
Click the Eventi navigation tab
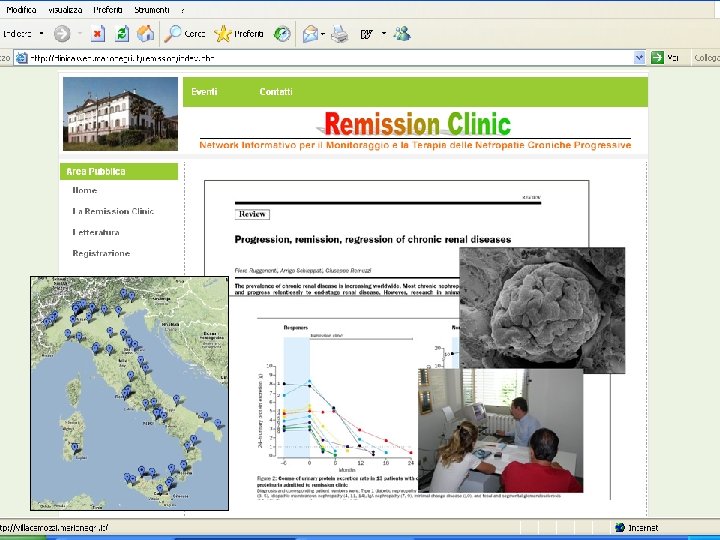204,92
